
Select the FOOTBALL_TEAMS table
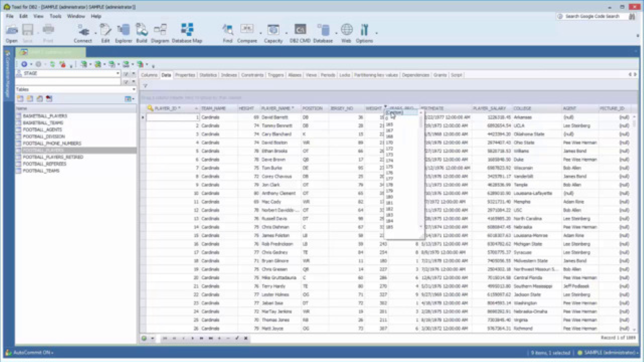click(41, 170)
